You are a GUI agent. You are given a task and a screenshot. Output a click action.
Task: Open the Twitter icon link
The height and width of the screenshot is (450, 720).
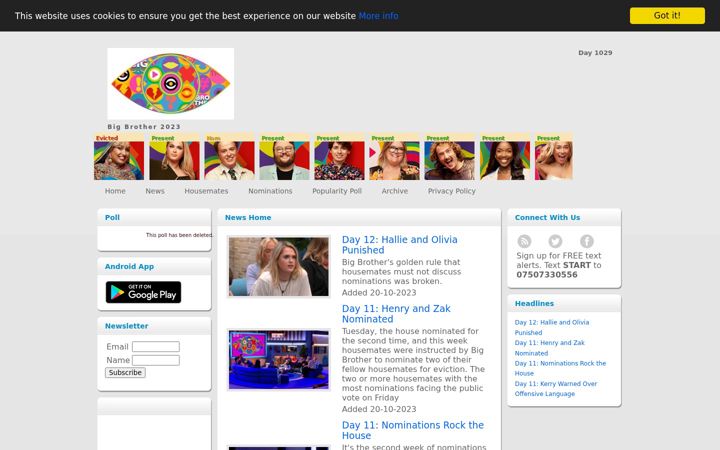(x=555, y=241)
